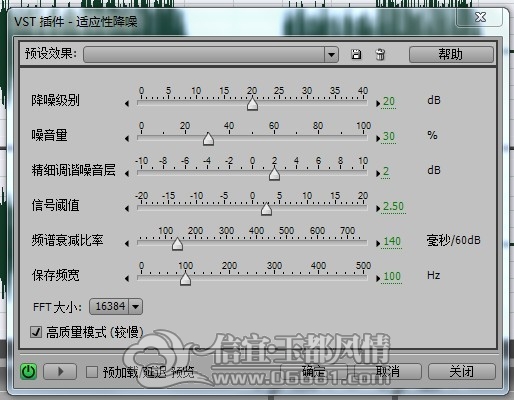
Task: Decrease 噪音量 using its left arrow
Action: (x=127, y=139)
